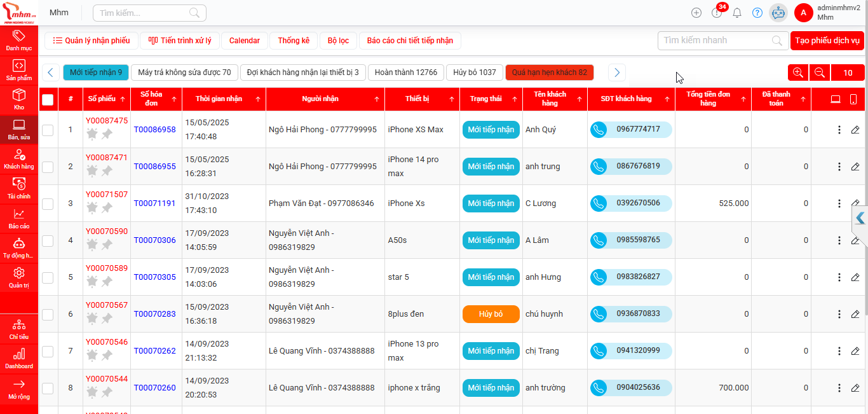The width and height of the screenshot is (868, 414).
Task: Click the Tạo phiếu dịch vụ button
Action: click(x=827, y=40)
